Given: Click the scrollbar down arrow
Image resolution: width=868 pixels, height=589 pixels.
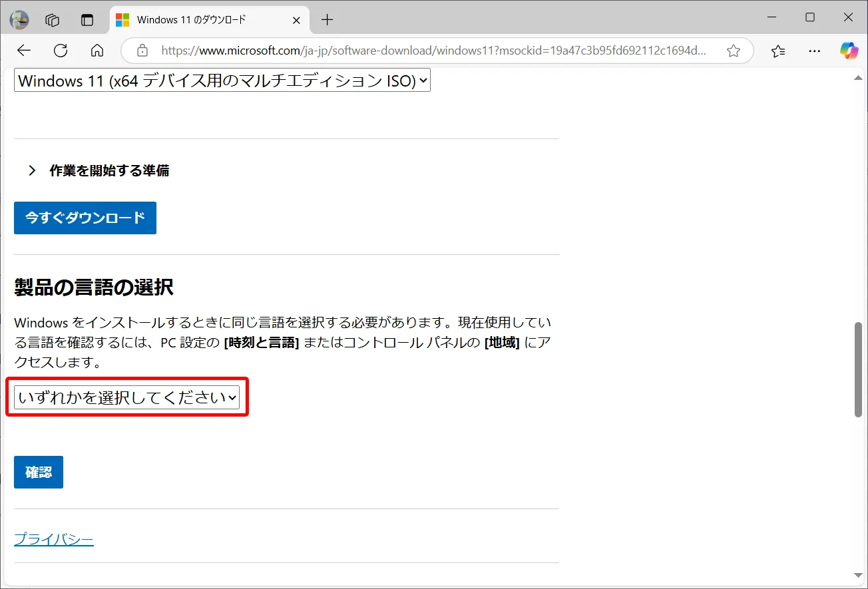Looking at the screenshot, I should [x=858, y=575].
